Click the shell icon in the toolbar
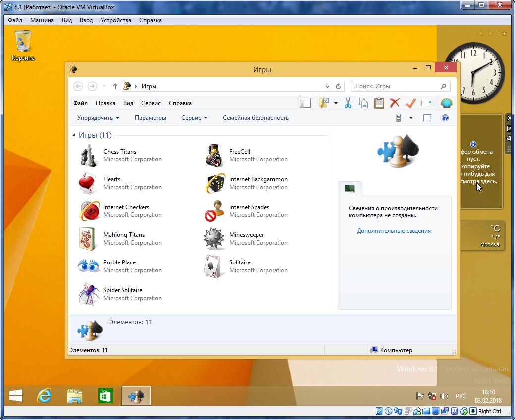515x420 pixels. [446, 103]
